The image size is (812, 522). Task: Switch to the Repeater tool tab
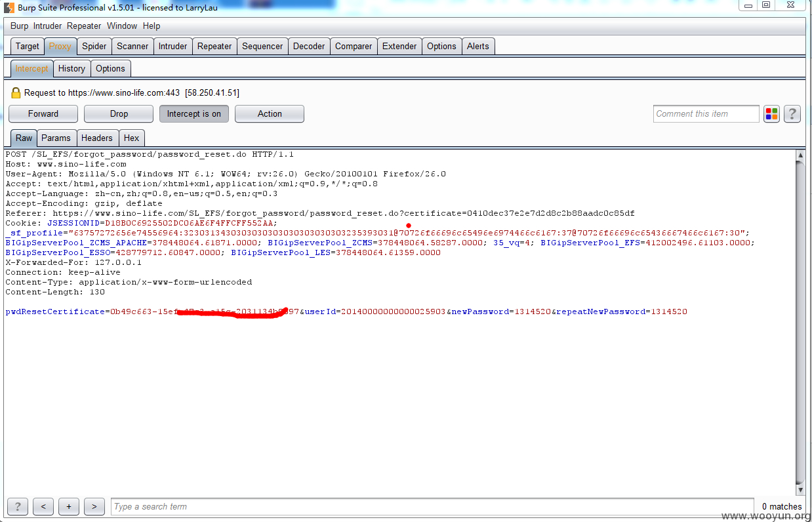coord(214,47)
